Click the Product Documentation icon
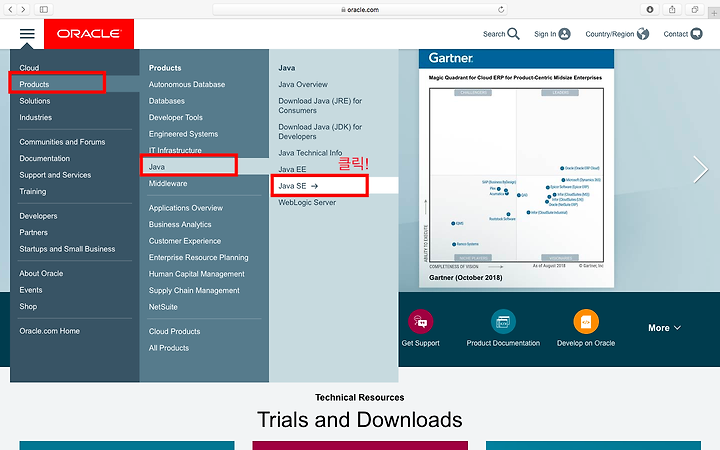This screenshot has height=450, width=720. [x=503, y=321]
